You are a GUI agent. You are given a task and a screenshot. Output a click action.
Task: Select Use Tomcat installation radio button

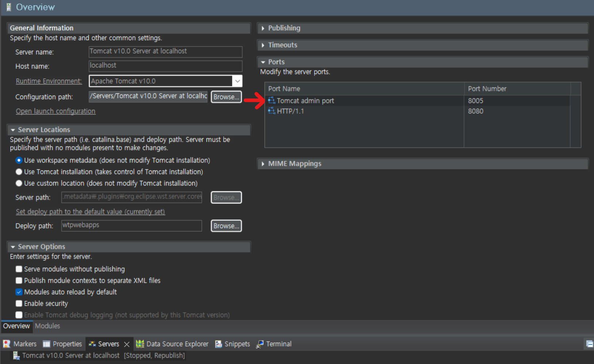19,172
